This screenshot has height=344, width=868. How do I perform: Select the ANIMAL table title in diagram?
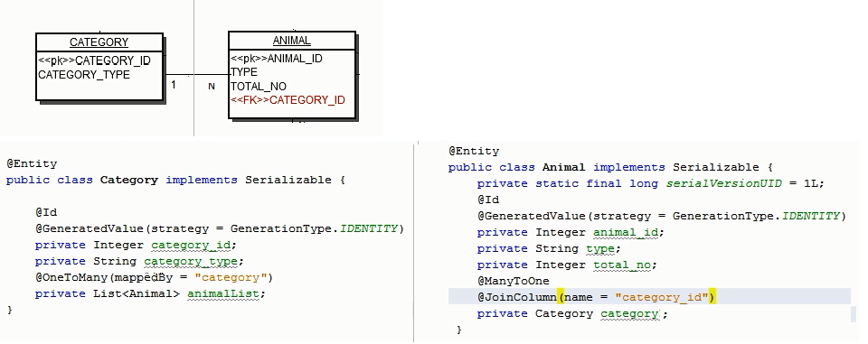point(292,41)
